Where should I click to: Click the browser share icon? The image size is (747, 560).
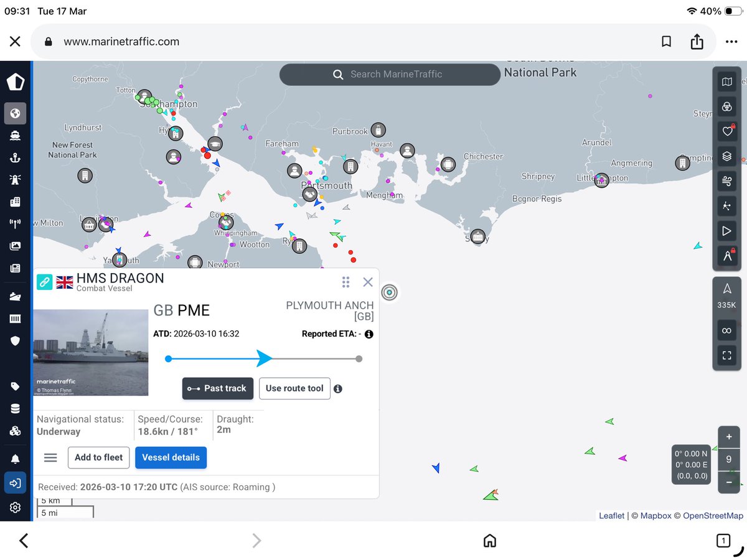(697, 41)
